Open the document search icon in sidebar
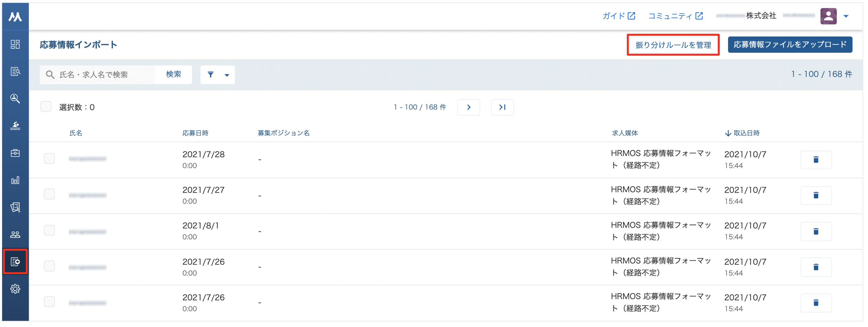 (15, 72)
